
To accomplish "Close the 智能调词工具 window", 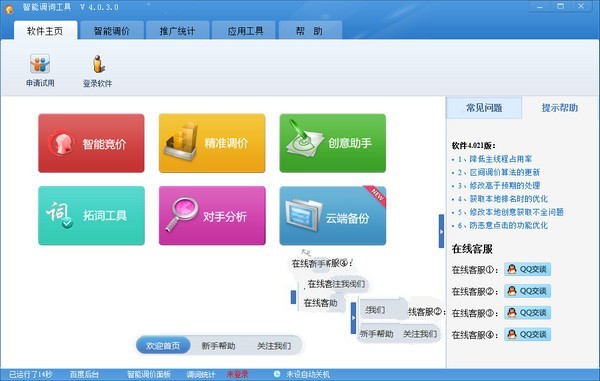I will point(582,7).
